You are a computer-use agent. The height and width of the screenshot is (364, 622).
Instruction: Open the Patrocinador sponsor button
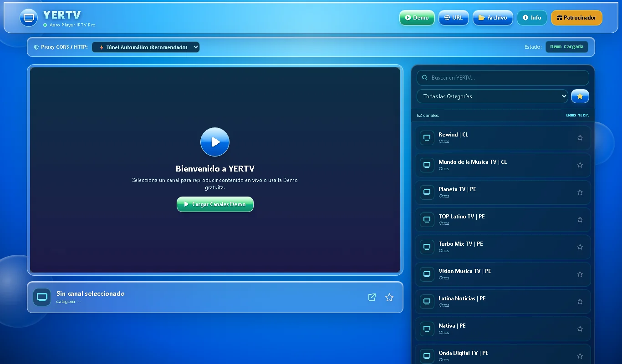576,18
